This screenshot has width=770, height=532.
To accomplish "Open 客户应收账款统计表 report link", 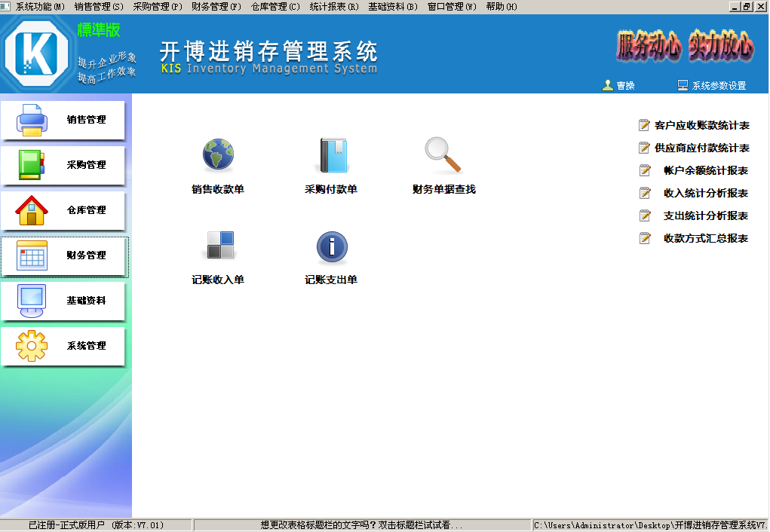I will (x=701, y=126).
